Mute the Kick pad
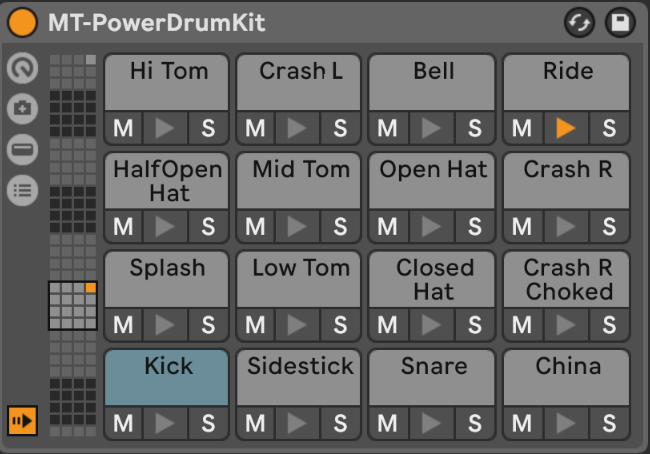The height and width of the screenshot is (454, 650). [123, 423]
